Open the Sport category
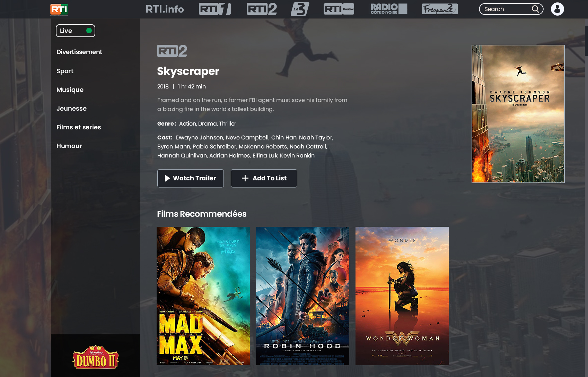Viewport: 588px width, 377px height. coord(65,71)
